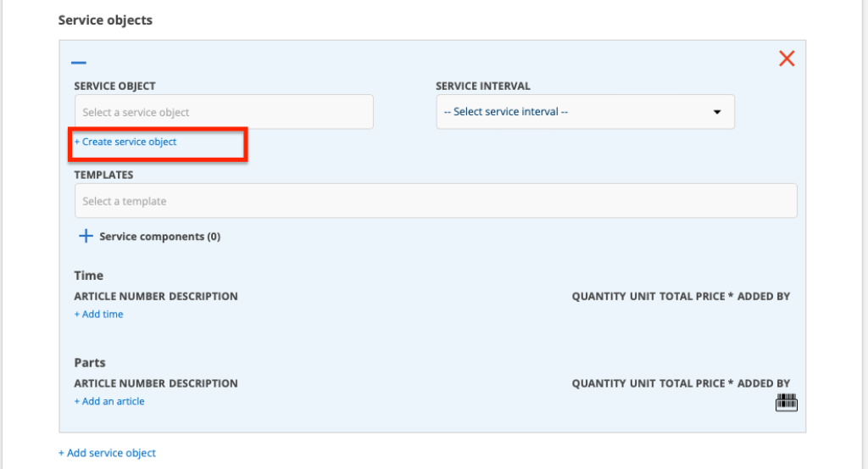This screenshot has height=469, width=868.
Task: Click the Add an article link
Action: pos(109,401)
